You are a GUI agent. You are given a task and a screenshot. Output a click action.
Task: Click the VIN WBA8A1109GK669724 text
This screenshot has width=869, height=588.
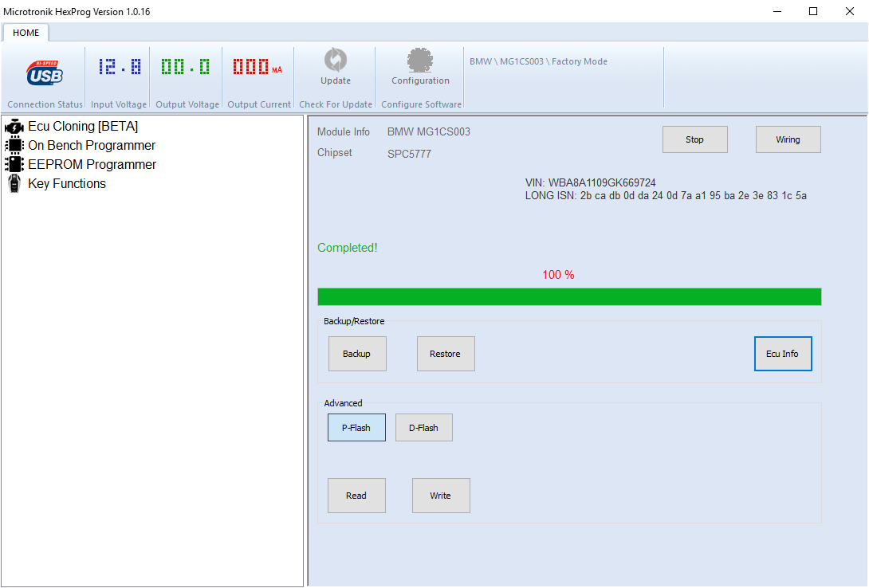tap(590, 182)
